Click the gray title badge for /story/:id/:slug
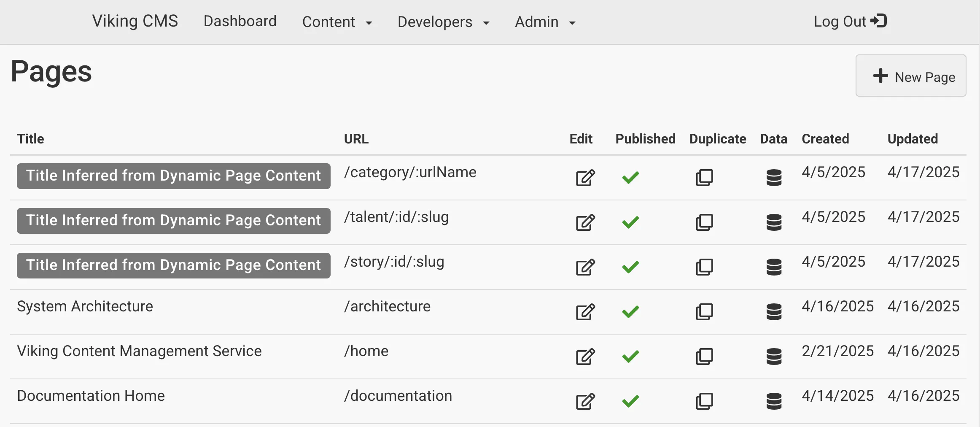980x427 pixels. [x=173, y=265]
